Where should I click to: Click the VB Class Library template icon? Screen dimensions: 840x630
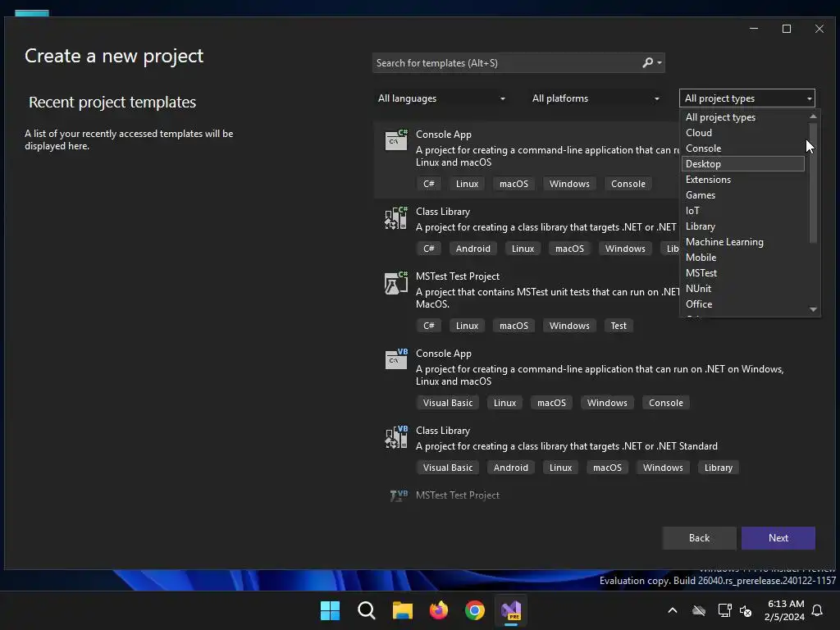(x=396, y=436)
